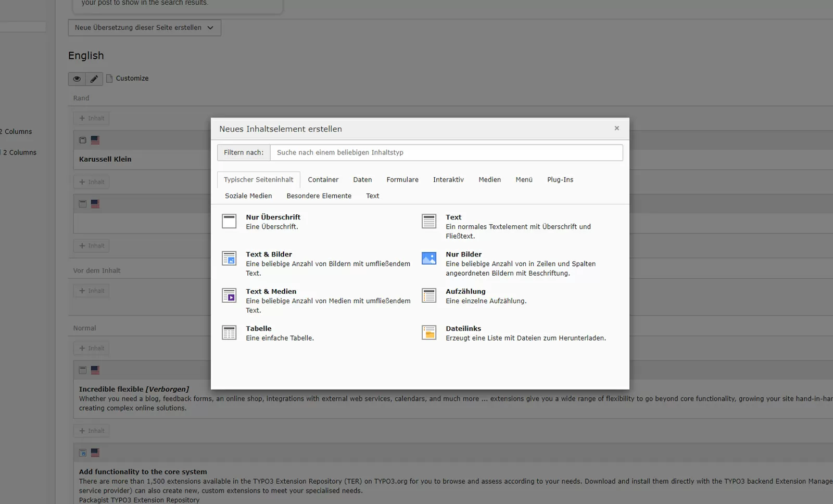Switch to the Container tab
This screenshot has height=504, width=833.
(x=323, y=179)
